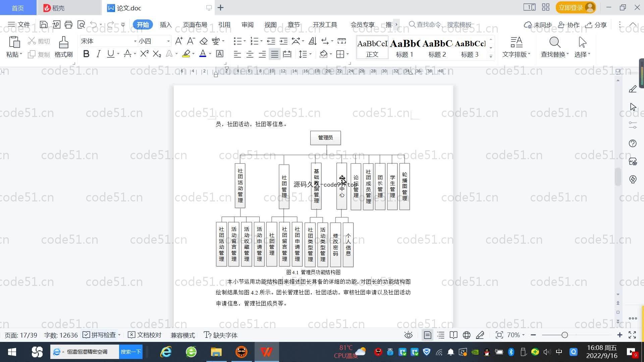Click the help question mark in right sidebar
This screenshot has width=644, height=362.
point(633,143)
